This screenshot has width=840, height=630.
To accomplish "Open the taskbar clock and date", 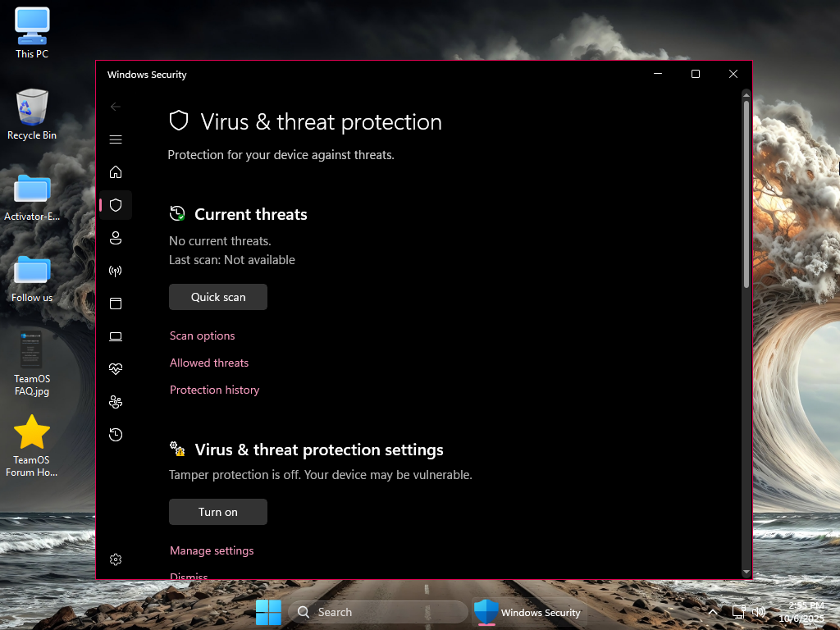I will [803, 612].
